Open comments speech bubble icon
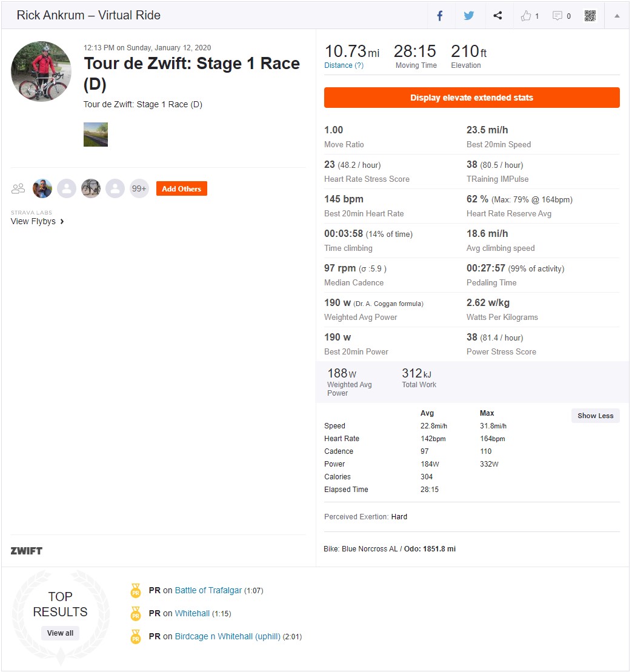This screenshot has height=672, width=632. pyautogui.click(x=557, y=16)
